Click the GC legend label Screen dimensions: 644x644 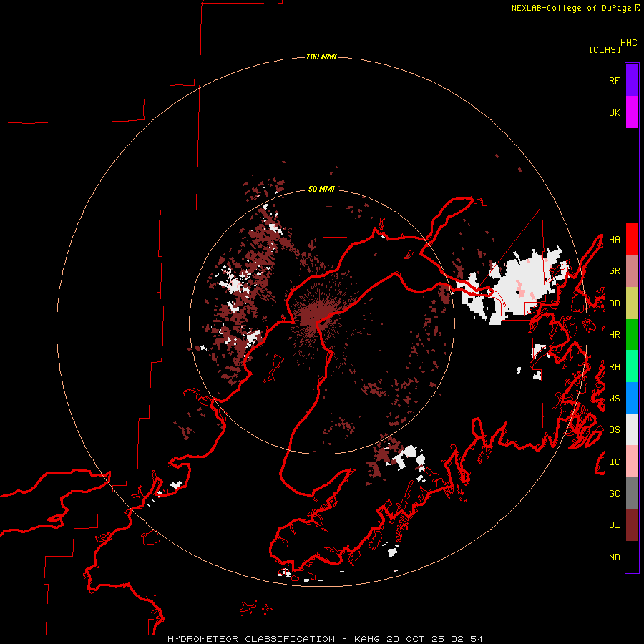point(614,494)
